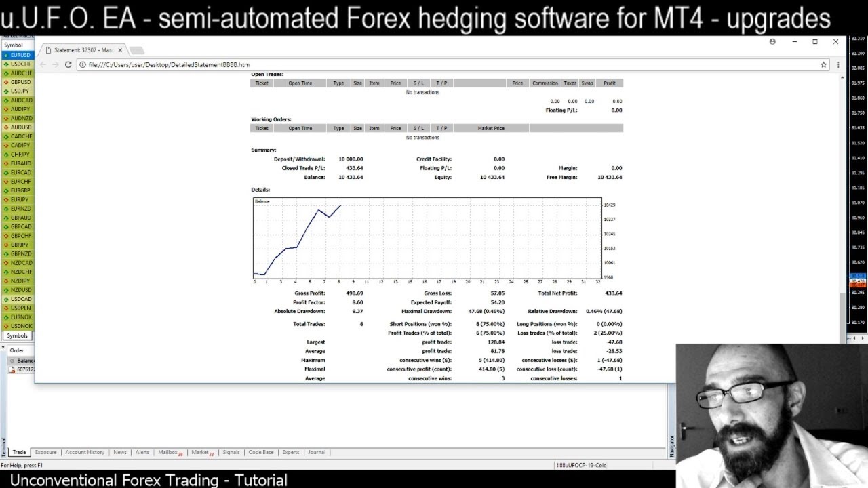Select EURNOK in Market Watch
The image size is (868, 488).
coord(18,317)
